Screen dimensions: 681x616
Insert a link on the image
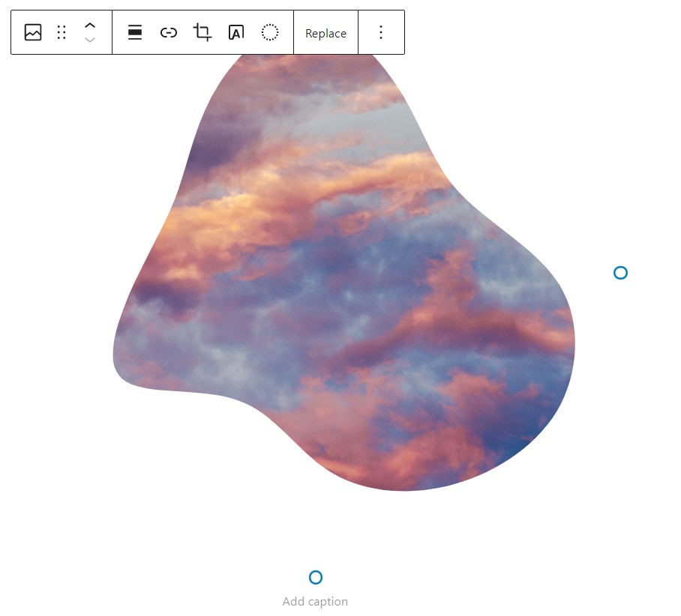(169, 32)
